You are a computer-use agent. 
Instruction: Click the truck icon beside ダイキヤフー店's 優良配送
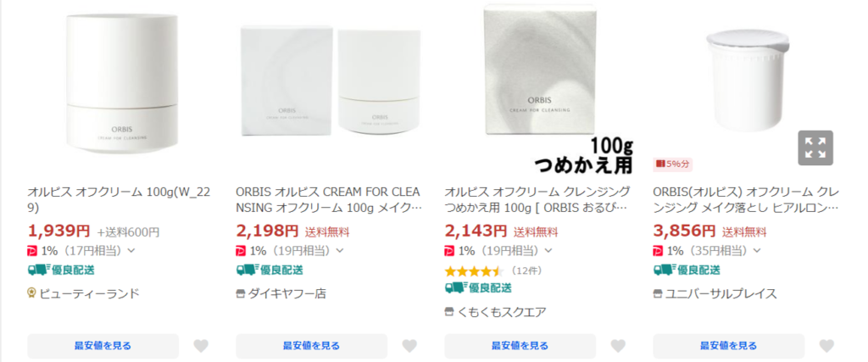[246, 270]
